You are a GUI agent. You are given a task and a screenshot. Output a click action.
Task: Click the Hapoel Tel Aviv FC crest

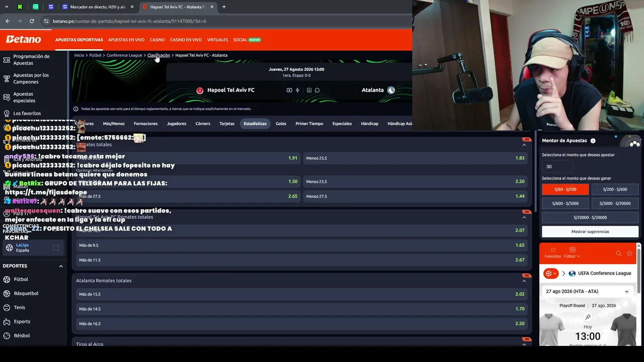point(200,90)
